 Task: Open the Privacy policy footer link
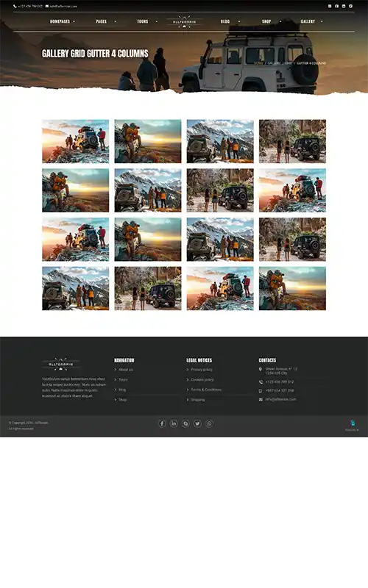[x=202, y=370]
